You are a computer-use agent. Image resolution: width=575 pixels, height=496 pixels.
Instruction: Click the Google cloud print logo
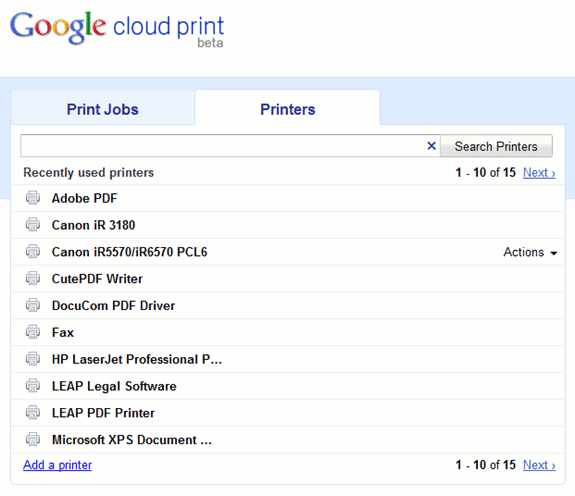(x=117, y=28)
